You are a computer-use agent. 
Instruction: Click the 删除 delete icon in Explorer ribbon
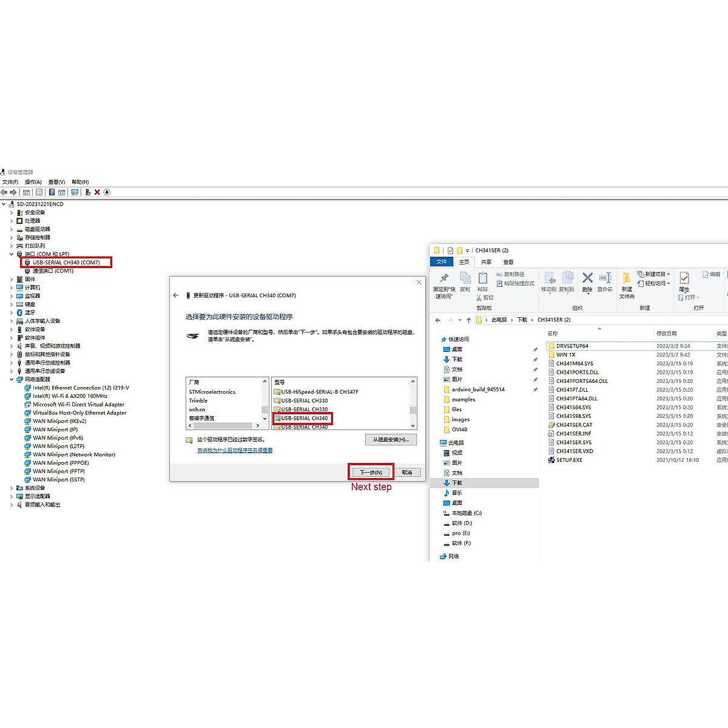point(587,281)
